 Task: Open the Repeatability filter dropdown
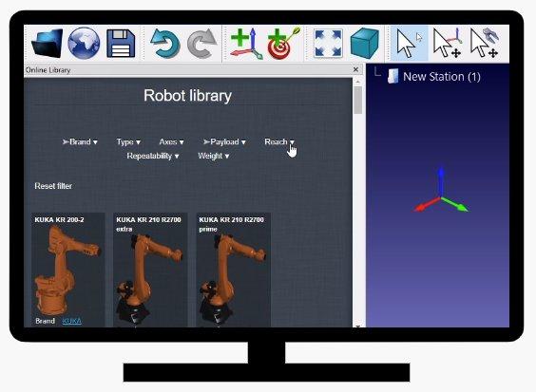153,156
